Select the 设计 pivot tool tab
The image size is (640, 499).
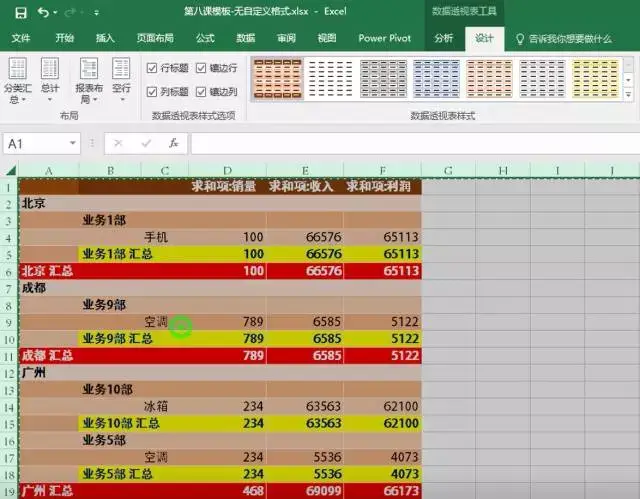point(484,38)
